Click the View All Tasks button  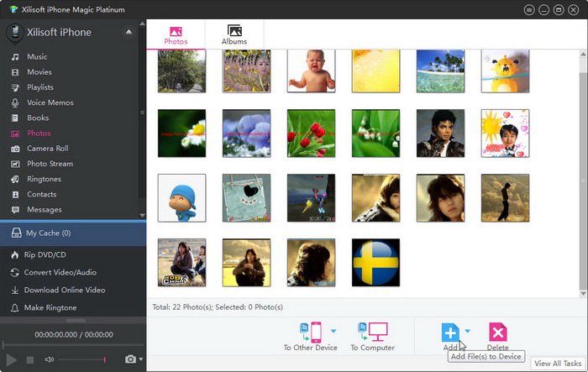click(x=557, y=364)
